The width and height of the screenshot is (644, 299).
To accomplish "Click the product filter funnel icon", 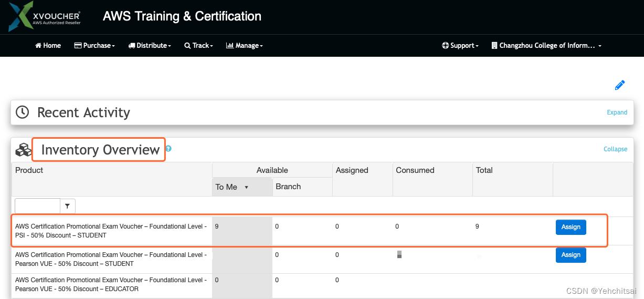I will tap(68, 207).
